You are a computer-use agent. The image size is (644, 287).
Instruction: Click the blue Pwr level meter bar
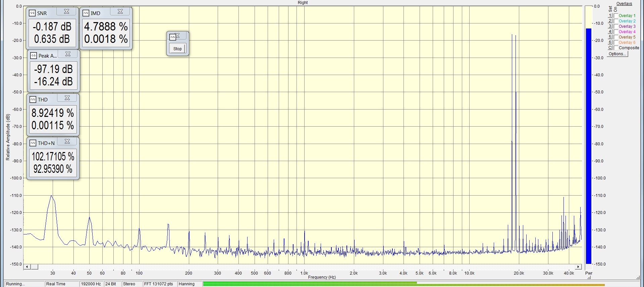[589, 146]
